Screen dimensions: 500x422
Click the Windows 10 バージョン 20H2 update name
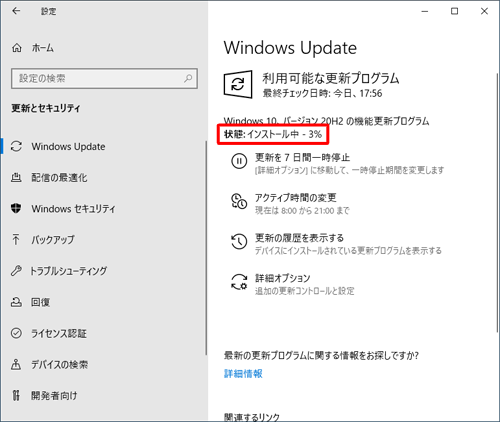(x=326, y=120)
